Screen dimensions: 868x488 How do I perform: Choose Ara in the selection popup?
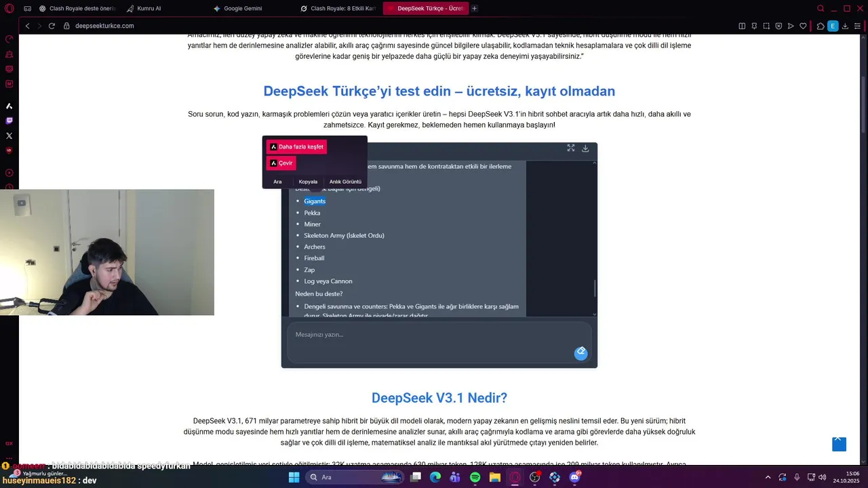pos(277,182)
